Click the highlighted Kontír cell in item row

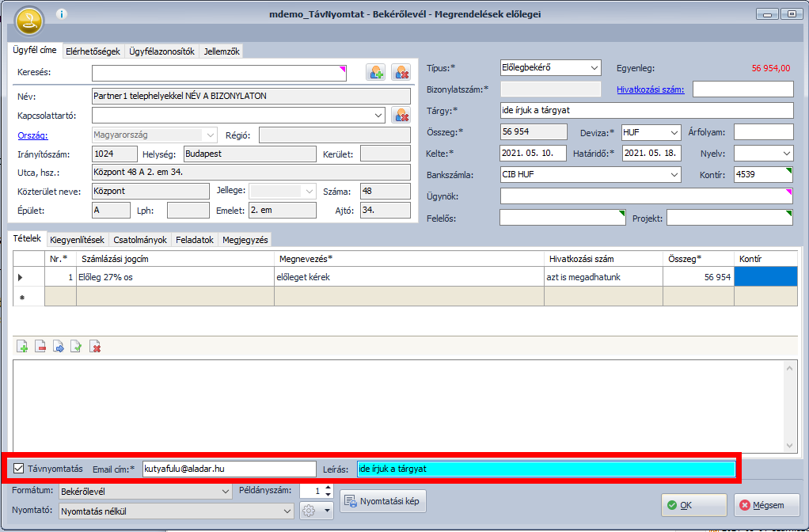[765, 277]
